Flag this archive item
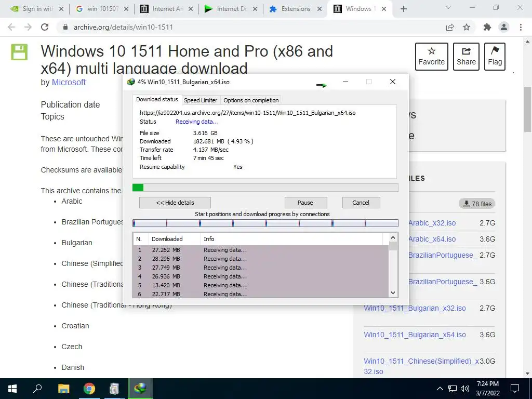This screenshot has width=532, height=399. (495, 56)
